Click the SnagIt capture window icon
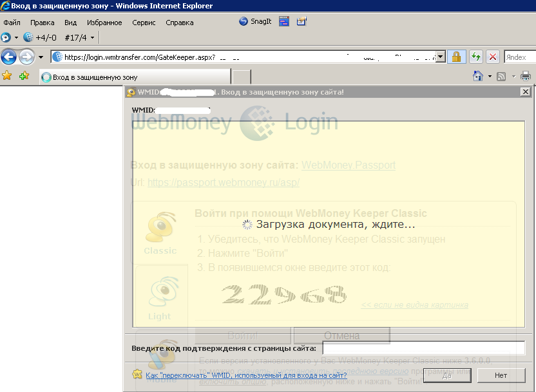536x392 pixels. [x=283, y=21]
